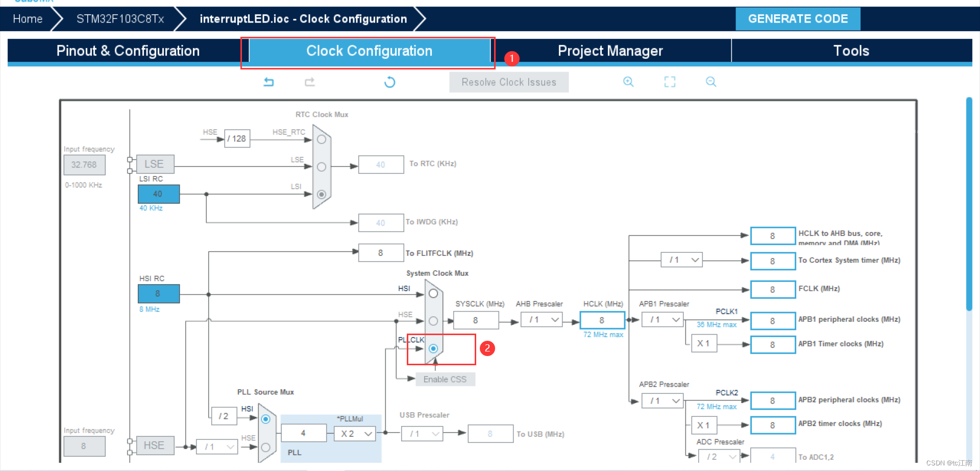Click the HSI RC 8 value box
980x471 pixels.
(x=159, y=294)
